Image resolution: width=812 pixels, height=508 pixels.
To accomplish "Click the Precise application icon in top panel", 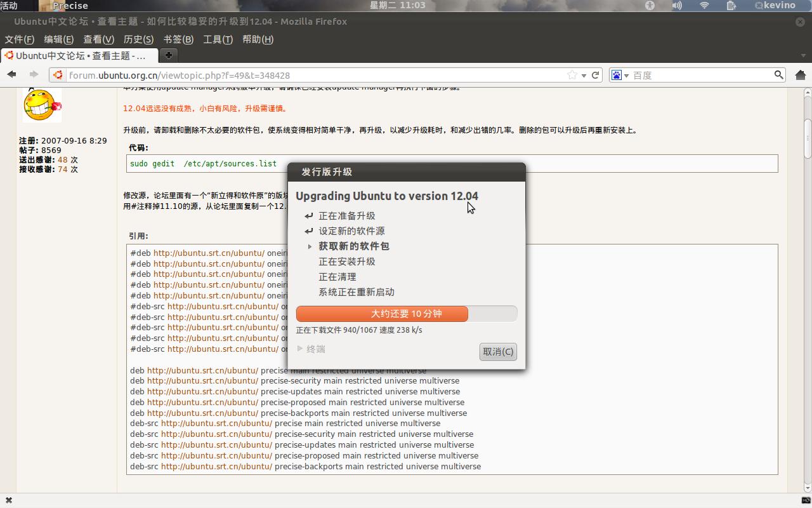I will (63, 5).
